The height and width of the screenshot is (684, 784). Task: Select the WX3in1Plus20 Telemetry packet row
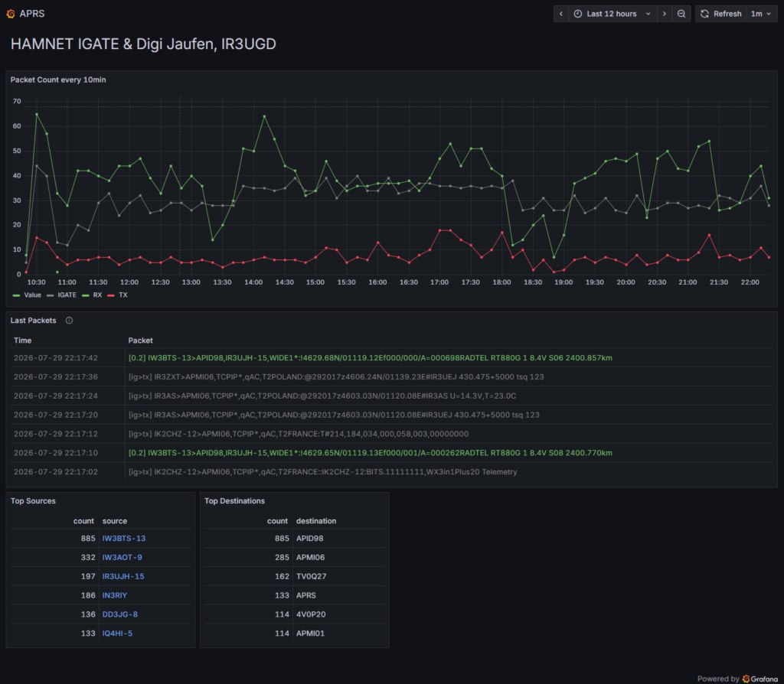tap(392, 471)
